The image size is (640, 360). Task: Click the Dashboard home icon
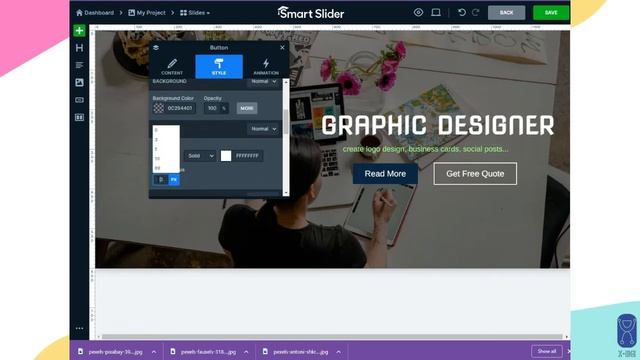point(79,13)
